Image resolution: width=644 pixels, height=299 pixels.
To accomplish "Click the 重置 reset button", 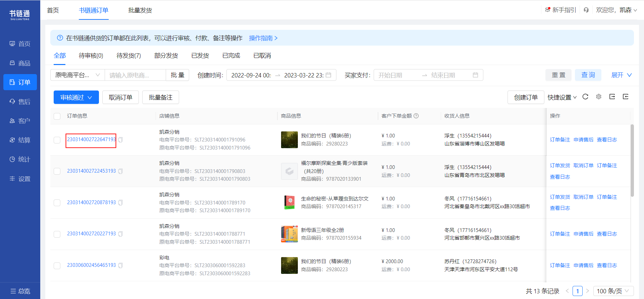I will point(559,75).
